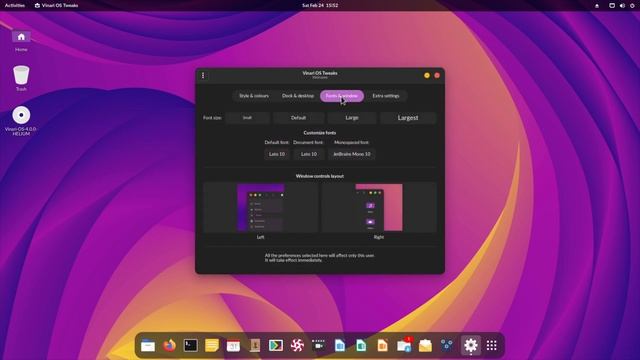Screen dimensions: 640x360
Task: Switch to the Style & colours tab
Action: coord(254,96)
